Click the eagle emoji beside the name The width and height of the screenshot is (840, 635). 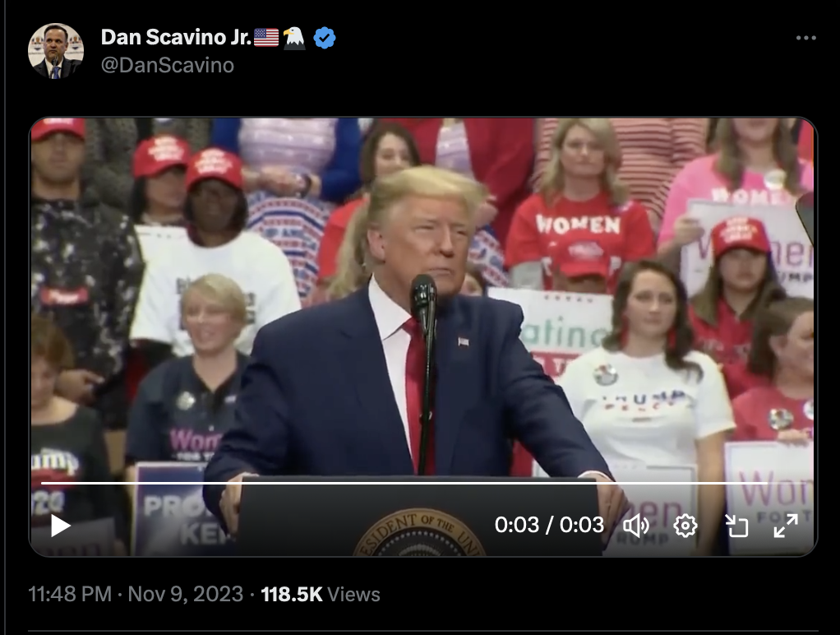coord(294,38)
